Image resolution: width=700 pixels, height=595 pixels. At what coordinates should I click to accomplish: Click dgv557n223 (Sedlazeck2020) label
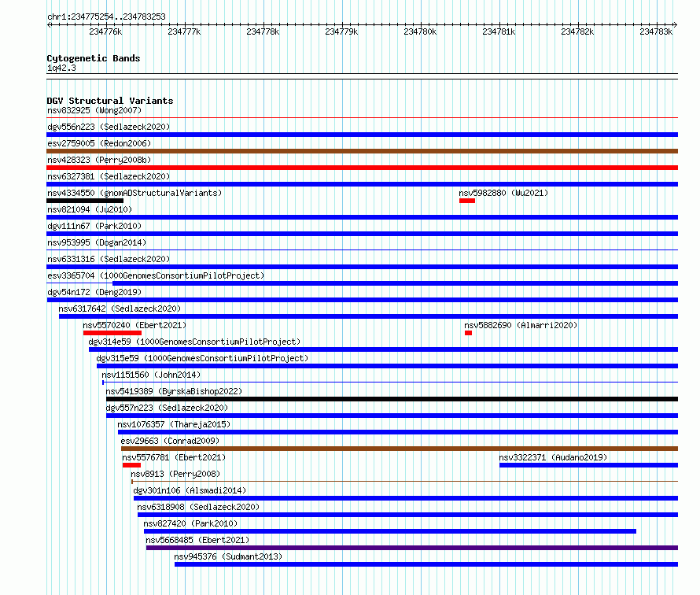(167, 408)
